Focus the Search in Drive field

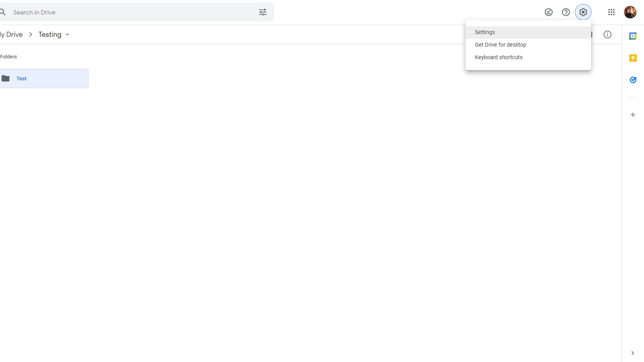click(x=133, y=12)
